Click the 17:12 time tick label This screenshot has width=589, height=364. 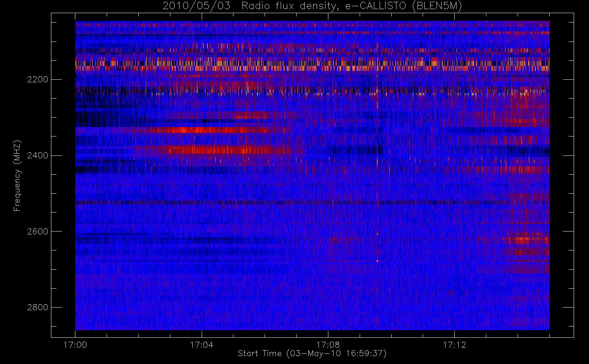pyautogui.click(x=454, y=345)
